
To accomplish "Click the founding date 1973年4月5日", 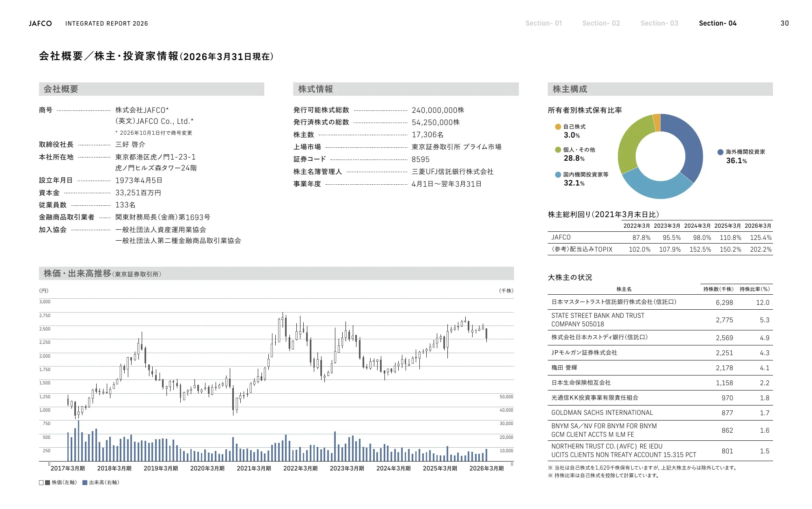I will click(139, 180).
